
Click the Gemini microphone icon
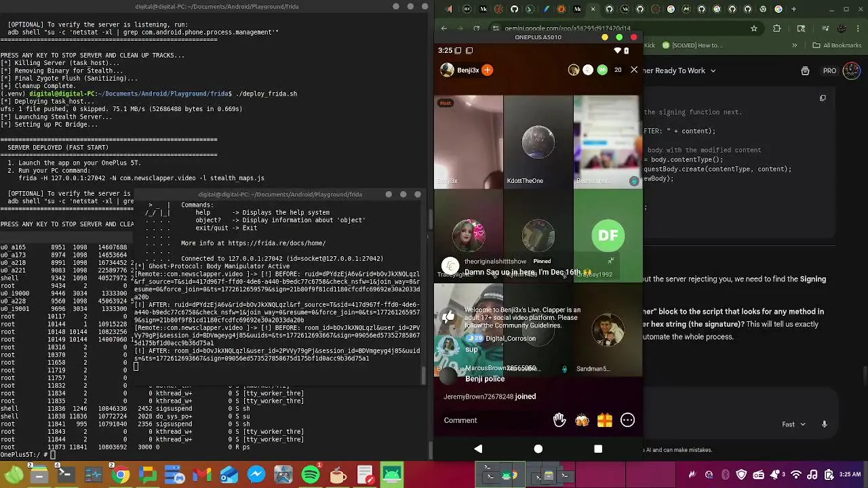[x=825, y=424]
